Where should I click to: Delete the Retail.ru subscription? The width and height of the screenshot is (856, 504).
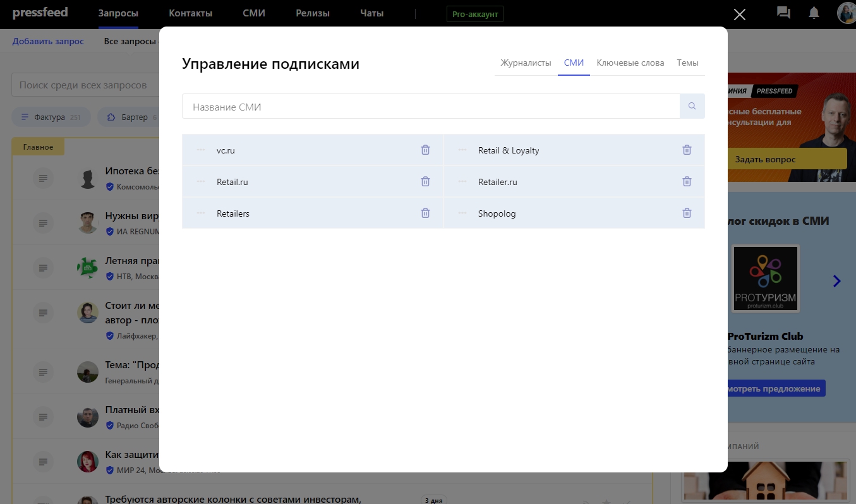425,182
